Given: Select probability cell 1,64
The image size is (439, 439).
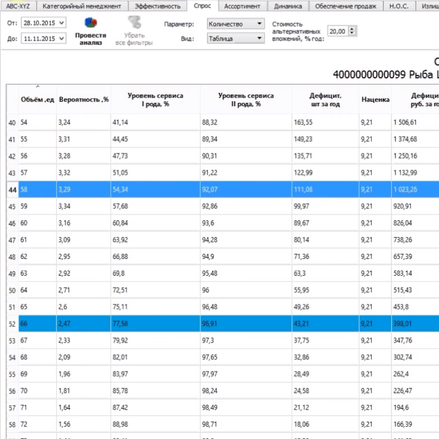Looking at the screenshot, I should pyautogui.click(x=84, y=407).
